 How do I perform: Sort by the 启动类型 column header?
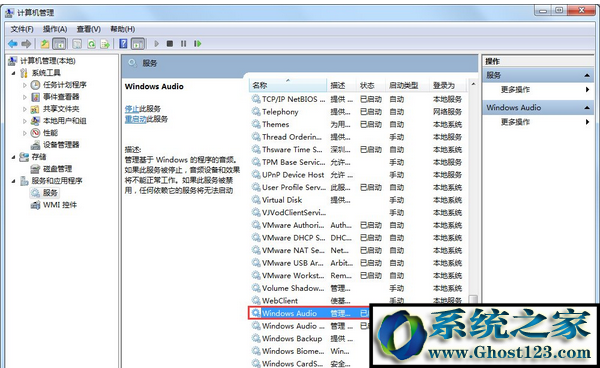click(408, 85)
